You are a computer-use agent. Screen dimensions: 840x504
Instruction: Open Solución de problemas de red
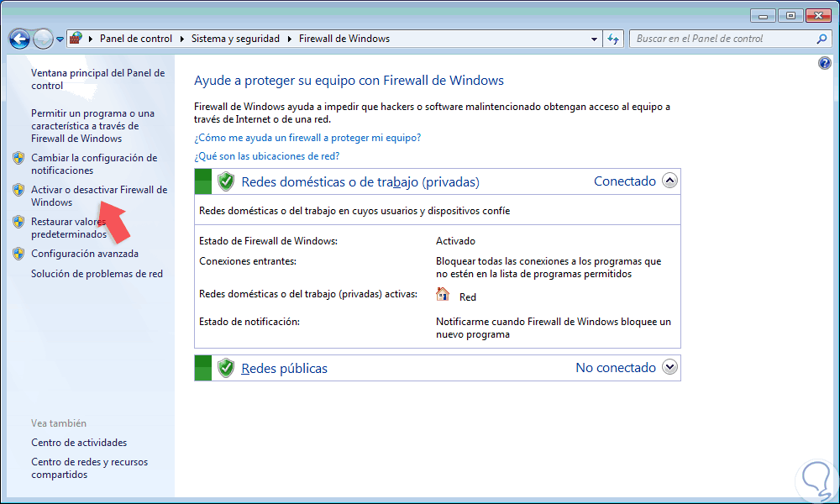point(97,274)
